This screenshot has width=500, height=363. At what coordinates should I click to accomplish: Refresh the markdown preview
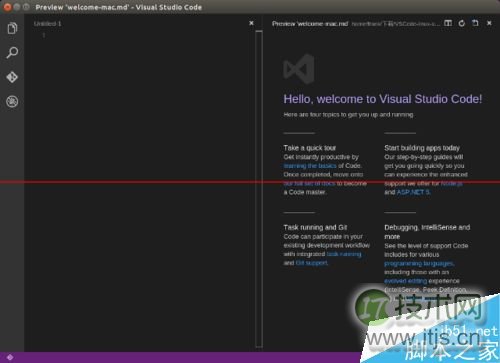[462, 23]
